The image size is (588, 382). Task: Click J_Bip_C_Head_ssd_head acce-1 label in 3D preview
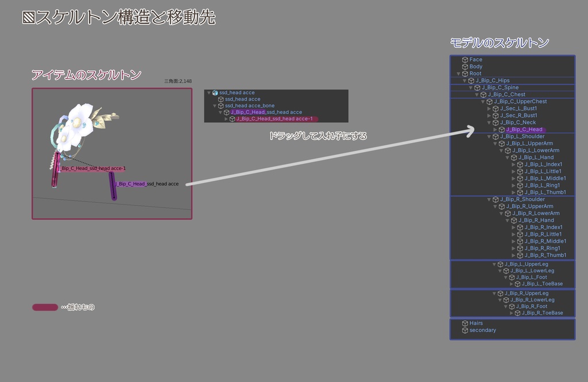[92, 168]
